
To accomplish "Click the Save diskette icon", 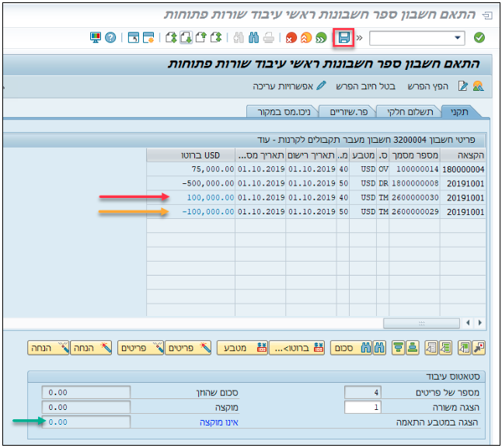I will 343,38.
